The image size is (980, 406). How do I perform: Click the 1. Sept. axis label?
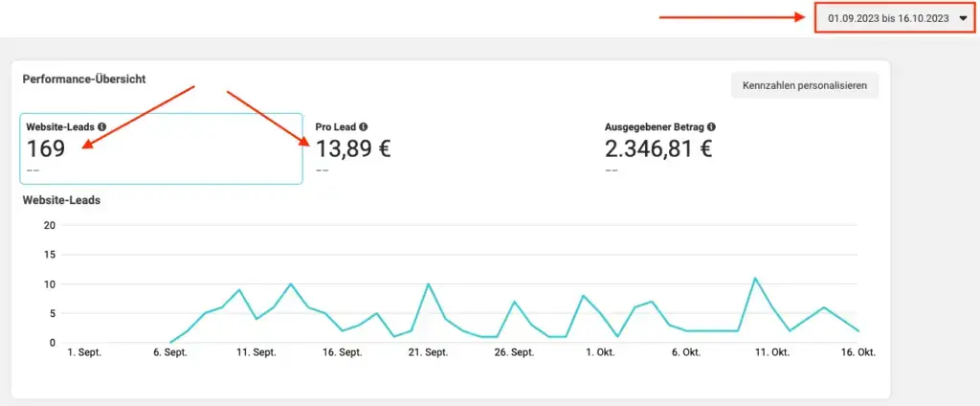[84, 352]
